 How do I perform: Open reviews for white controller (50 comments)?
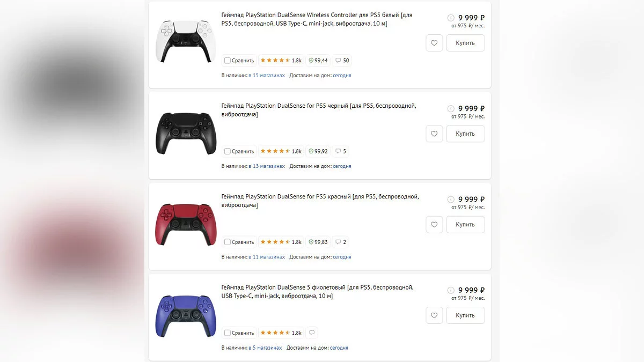(x=342, y=61)
